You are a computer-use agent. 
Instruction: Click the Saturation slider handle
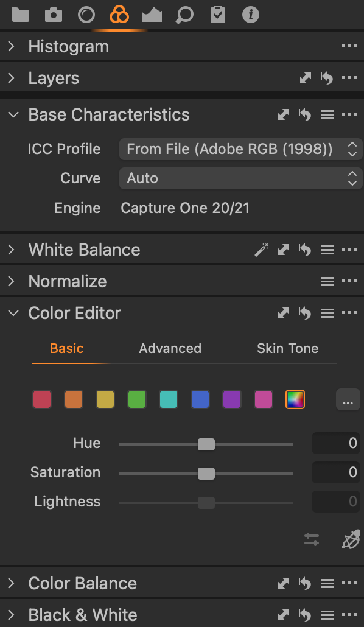[x=206, y=474]
